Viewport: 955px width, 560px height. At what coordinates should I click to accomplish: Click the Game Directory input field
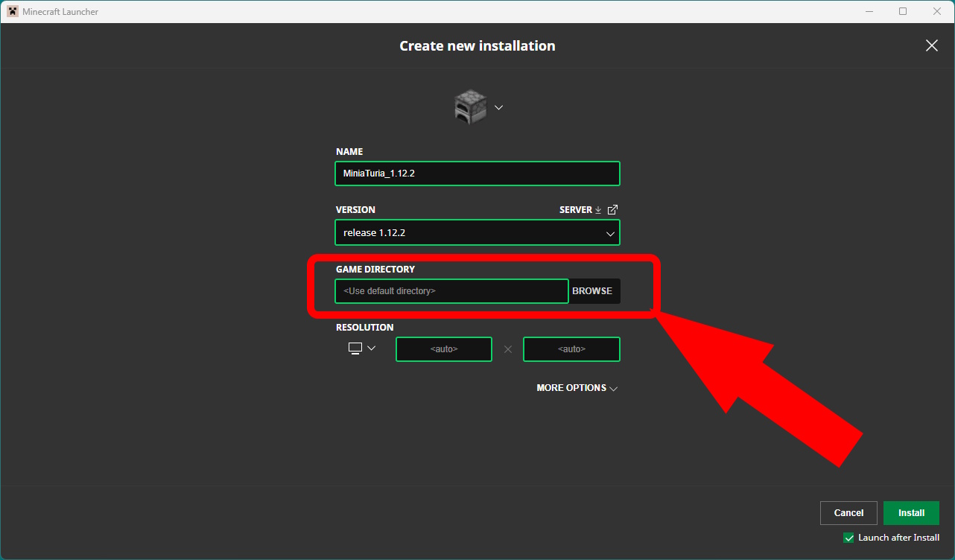point(451,291)
